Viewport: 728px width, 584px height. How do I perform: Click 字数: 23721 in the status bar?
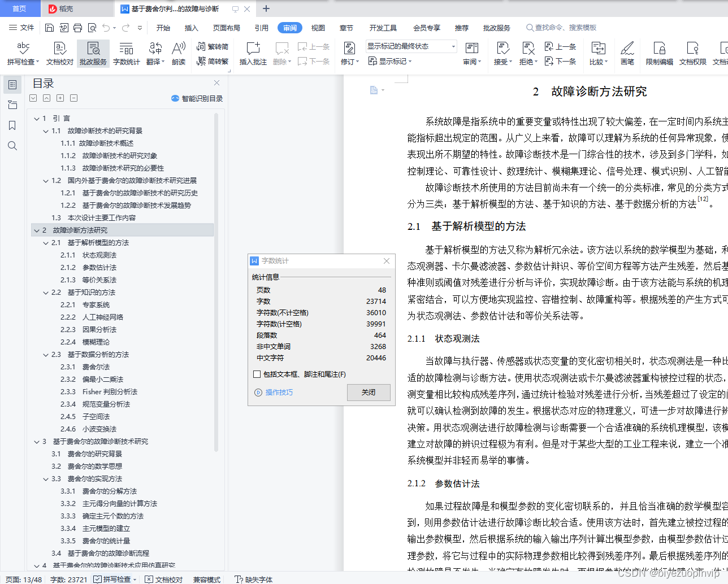coord(69,579)
